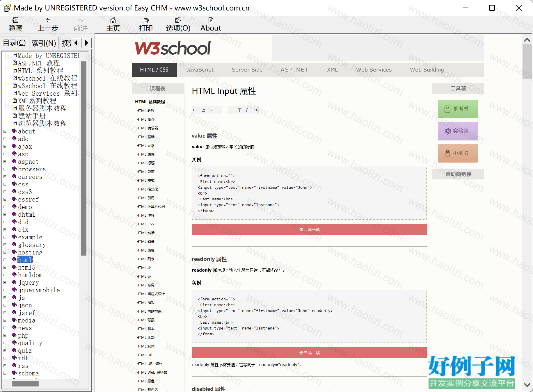Click 亲自试一试 under the value example

[309, 229]
